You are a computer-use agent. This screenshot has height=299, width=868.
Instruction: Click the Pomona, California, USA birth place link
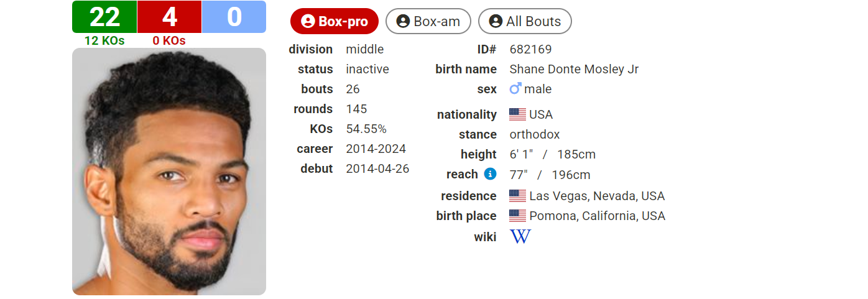597,216
